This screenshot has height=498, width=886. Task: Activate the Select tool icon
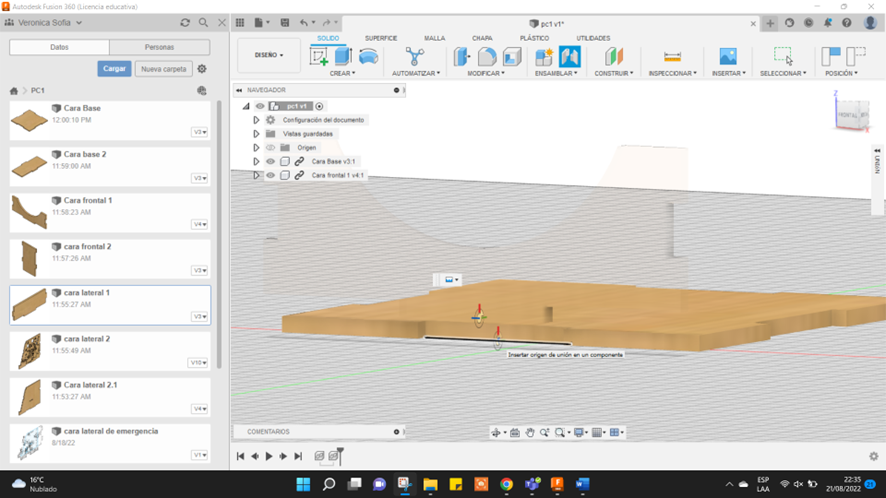(x=783, y=57)
